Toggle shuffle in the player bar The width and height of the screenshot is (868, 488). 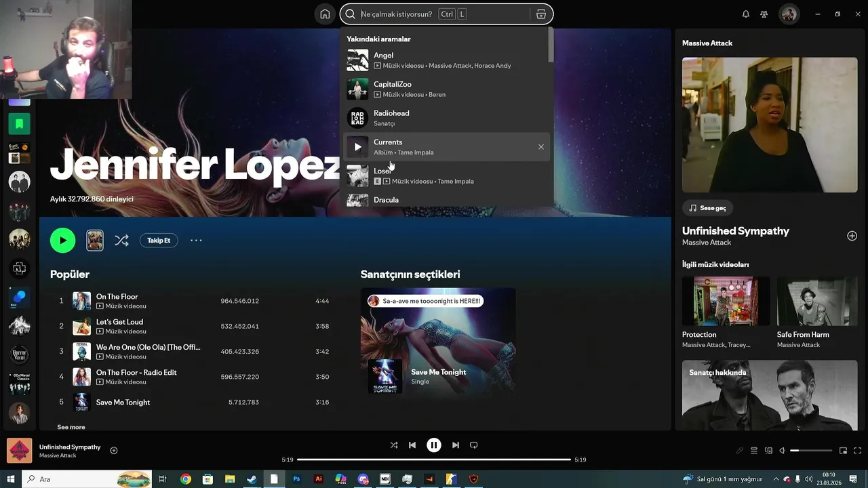(x=394, y=445)
